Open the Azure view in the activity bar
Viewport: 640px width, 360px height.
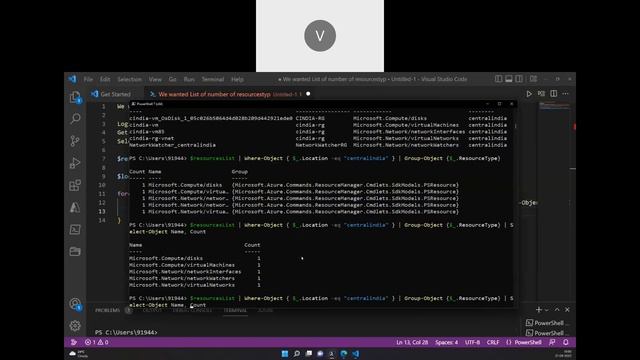tap(75, 207)
